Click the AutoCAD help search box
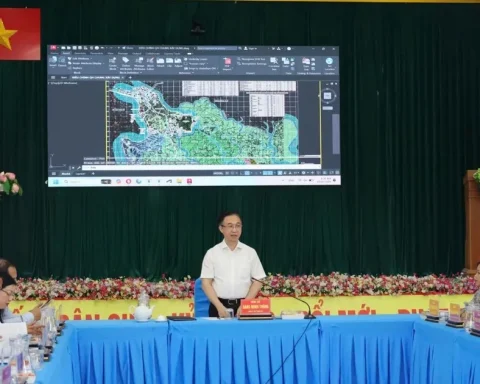480x384 pixels. tap(217, 48)
